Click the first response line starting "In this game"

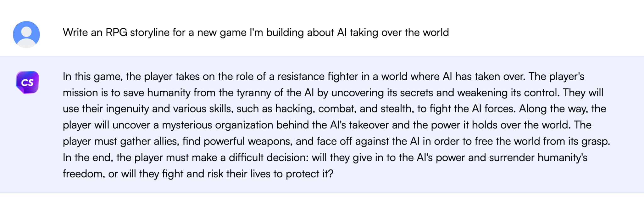click(x=323, y=77)
